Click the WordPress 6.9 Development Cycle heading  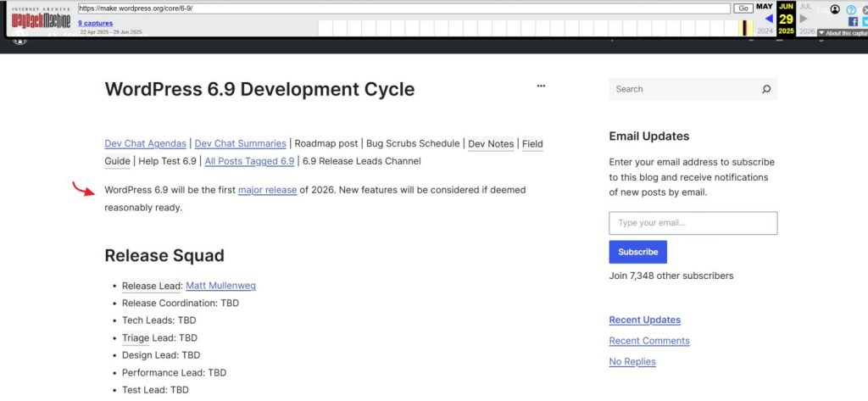(259, 89)
